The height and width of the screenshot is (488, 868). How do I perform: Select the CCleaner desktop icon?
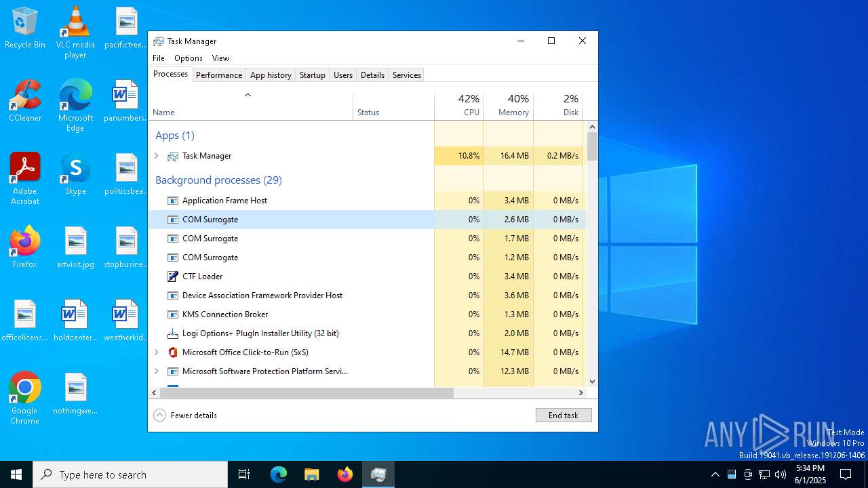pos(25,101)
